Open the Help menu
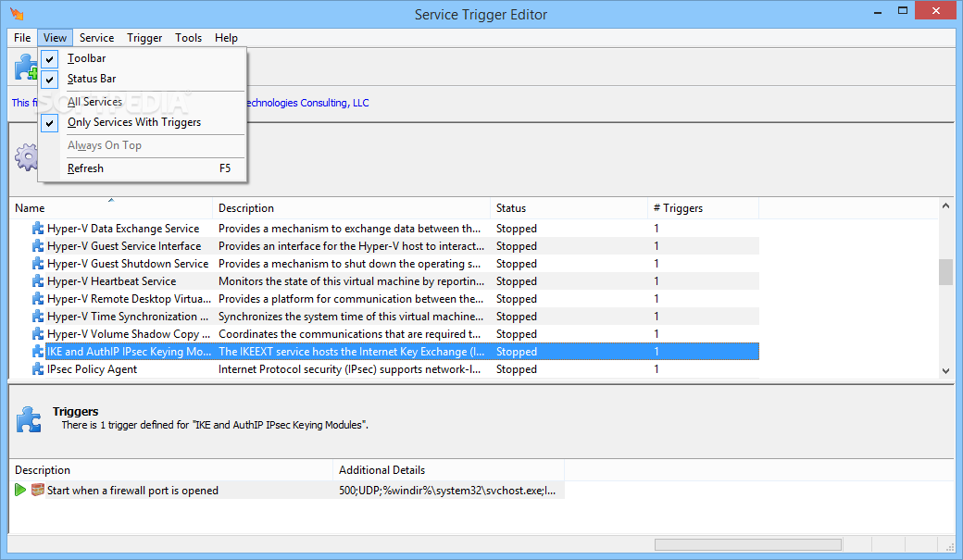Image resolution: width=963 pixels, height=560 pixels. 226,37
